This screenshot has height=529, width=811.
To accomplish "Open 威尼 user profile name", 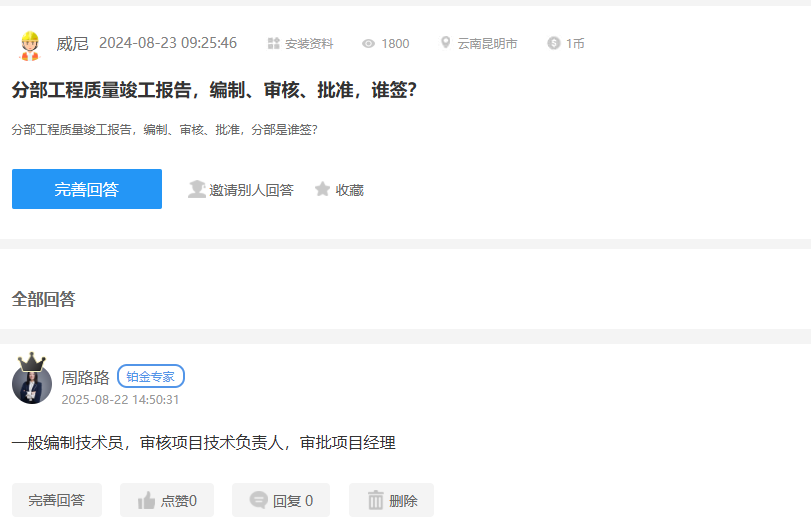I will tap(72, 43).
